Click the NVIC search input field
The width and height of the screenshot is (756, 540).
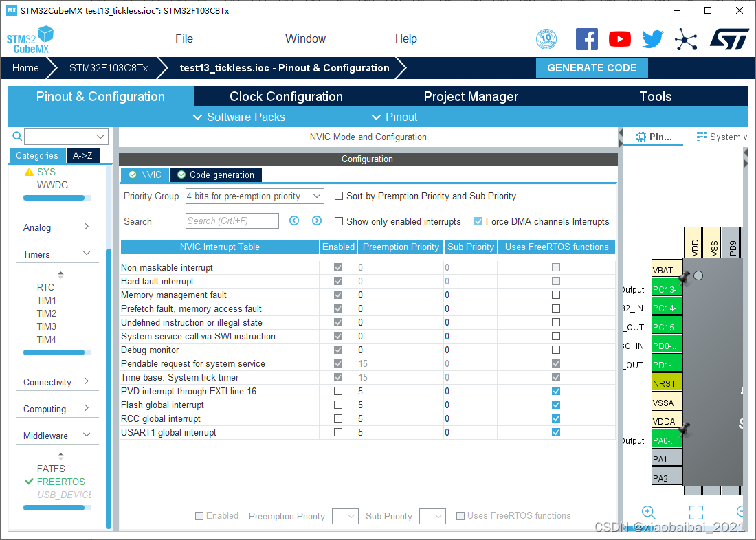tap(232, 221)
